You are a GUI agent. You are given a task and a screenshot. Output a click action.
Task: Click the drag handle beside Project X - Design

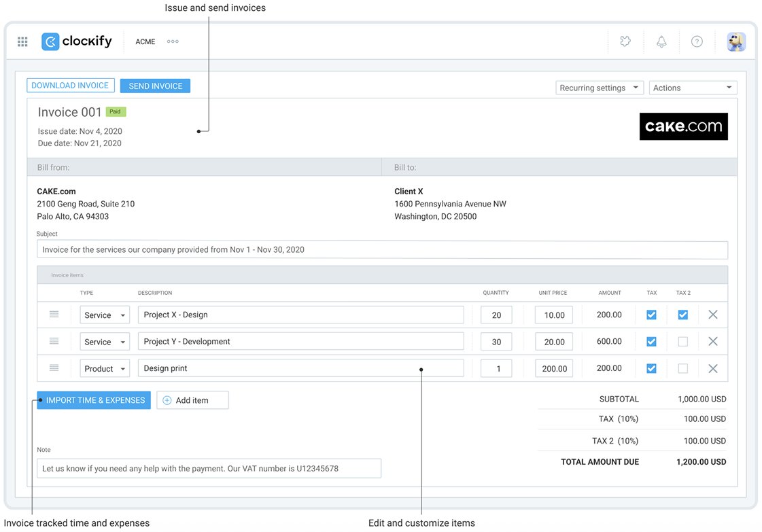(x=56, y=314)
